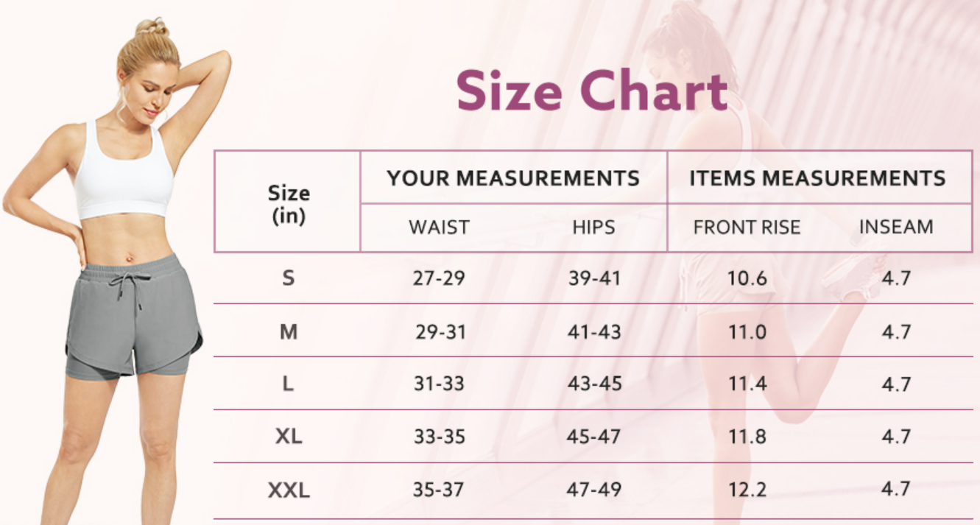The height and width of the screenshot is (525, 980).
Task: Select the size XXL row label
Action: (289, 490)
